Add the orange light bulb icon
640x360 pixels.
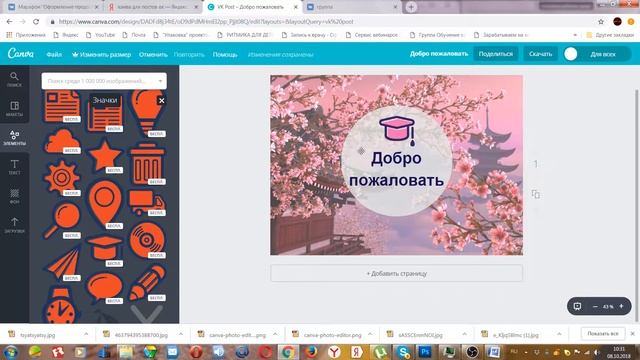[x=147, y=114]
